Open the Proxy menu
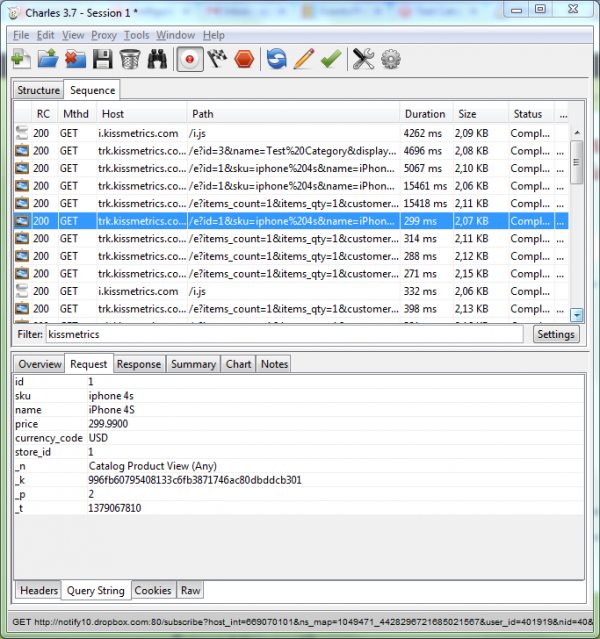The width and height of the screenshot is (600, 639). coord(104,35)
